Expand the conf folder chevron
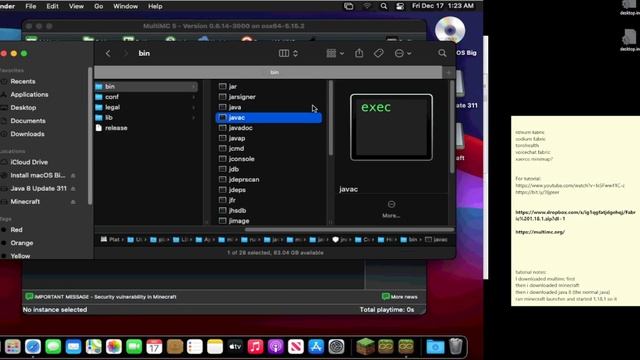This screenshot has width=640, height=360. point(193,97)
